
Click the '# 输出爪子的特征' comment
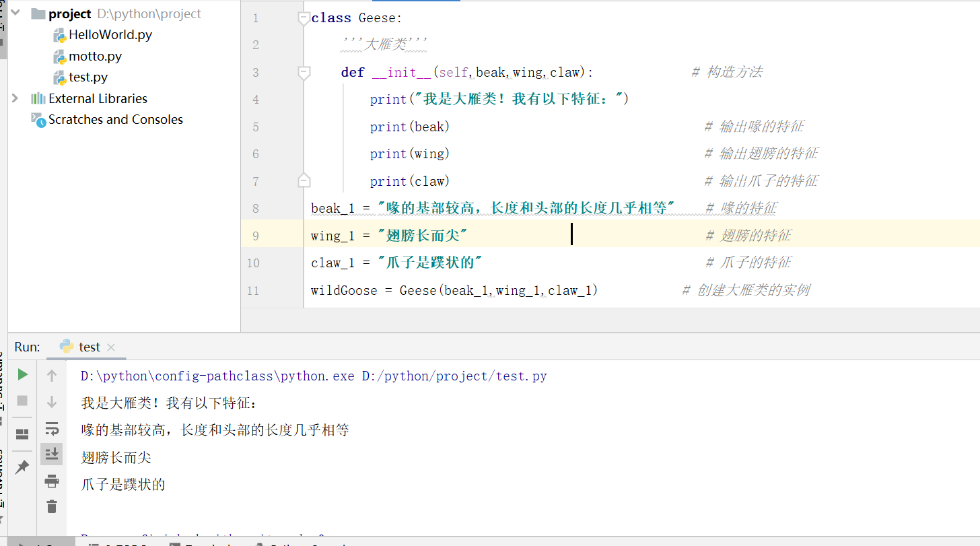tap(761, 181)
